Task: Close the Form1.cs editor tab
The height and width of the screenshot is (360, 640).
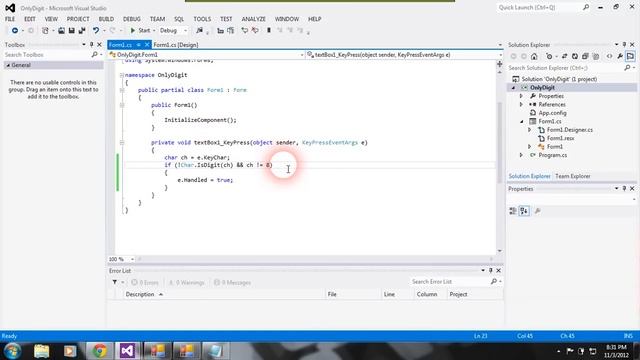Action: tap(147, 45)
